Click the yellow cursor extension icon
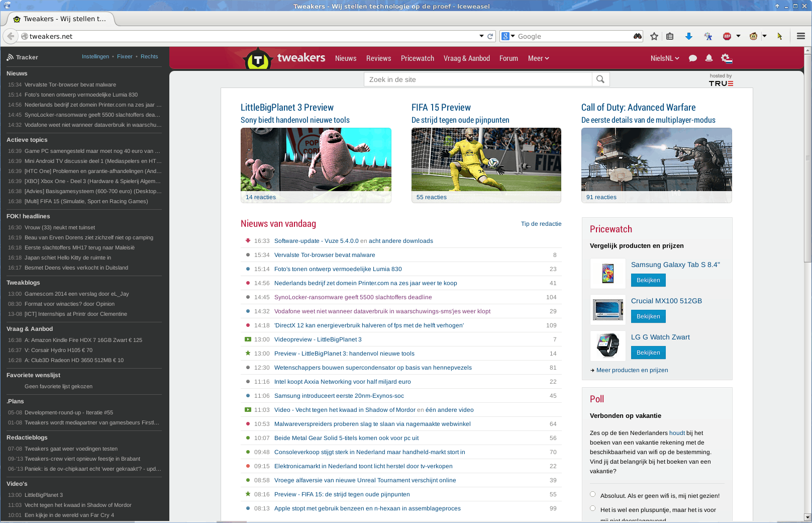The image size is (812, 523). tap(779, 36)
